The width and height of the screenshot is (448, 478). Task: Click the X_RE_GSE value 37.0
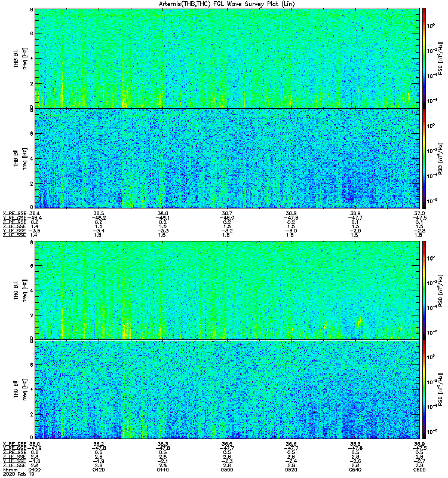tap(419, 213)
